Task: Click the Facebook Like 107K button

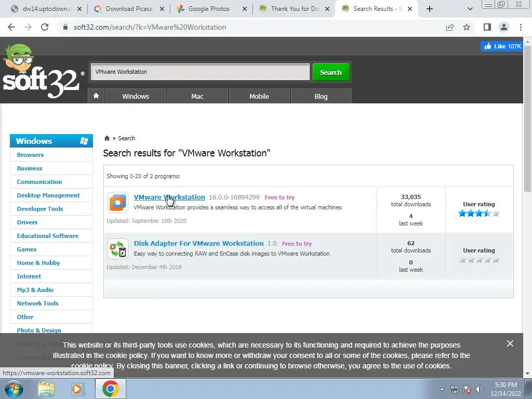Action: 502,46
